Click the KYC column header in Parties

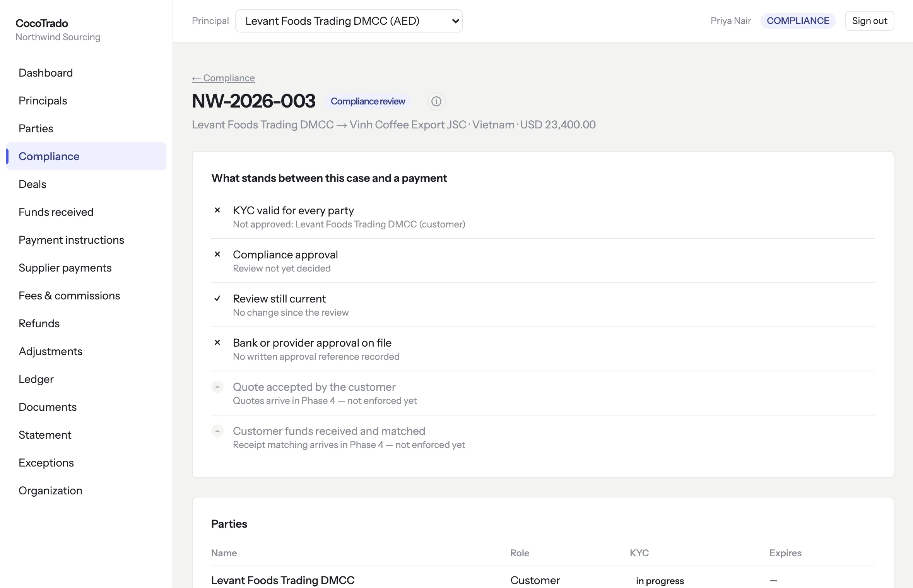click(x=639, y=553)
